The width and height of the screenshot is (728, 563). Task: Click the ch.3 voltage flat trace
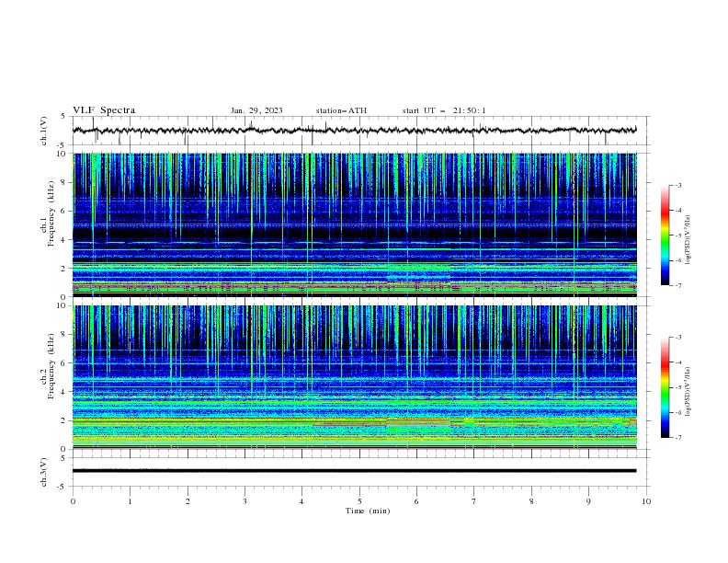tap(354, 471)
